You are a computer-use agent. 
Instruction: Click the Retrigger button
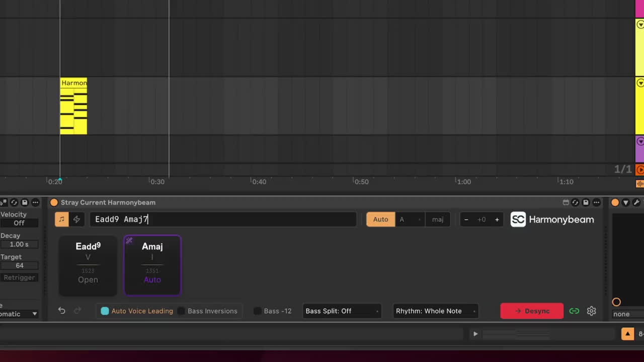tap(19, 278)
